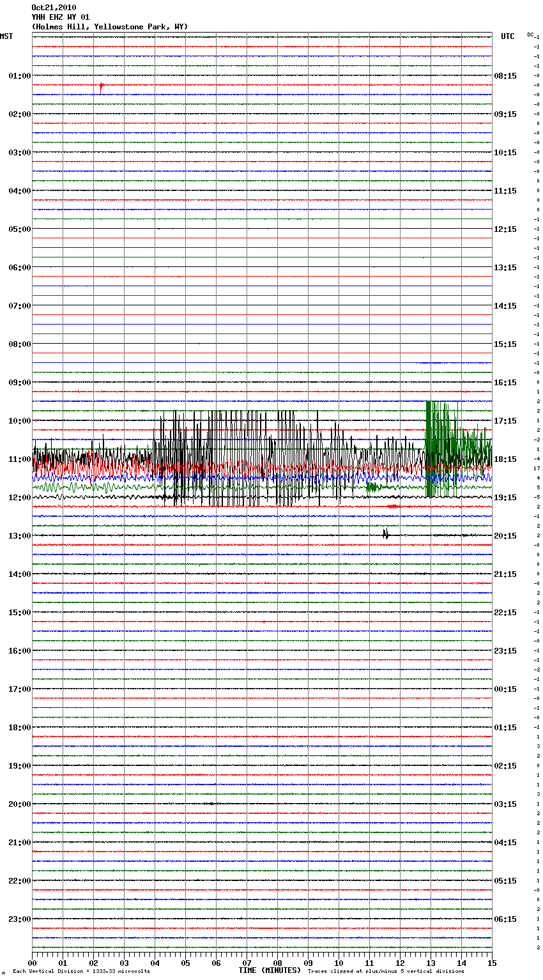Select the 12:00 MST row label

tap(20, 498)
